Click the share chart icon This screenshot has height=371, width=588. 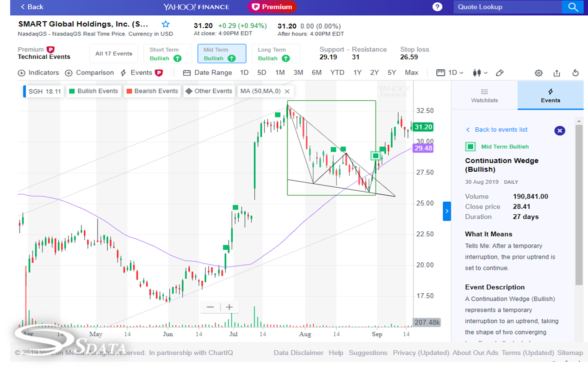click(557, 73)
